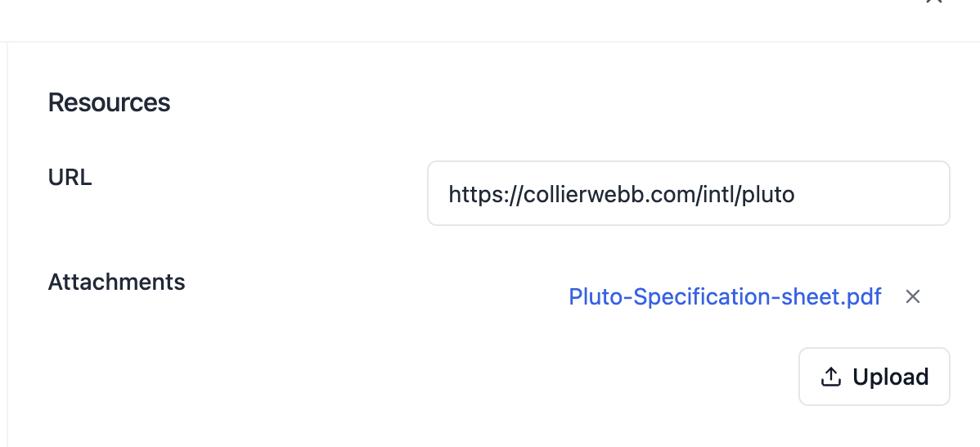Download the Pluto specification sheet PDF
This screenshot has width=980, height=447.
tap(725, 296)
